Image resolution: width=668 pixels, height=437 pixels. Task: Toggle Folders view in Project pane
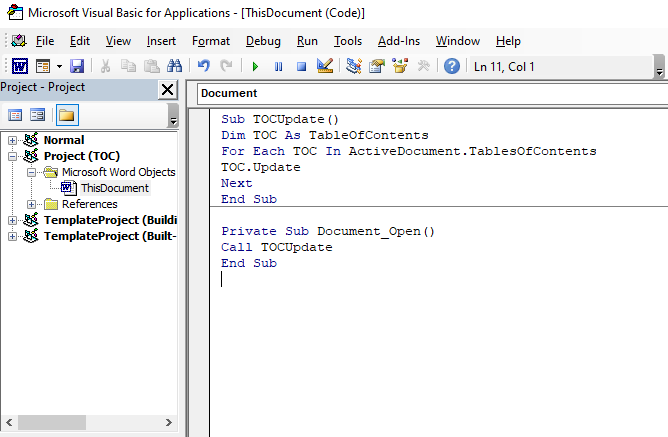[x=67, y=115]
